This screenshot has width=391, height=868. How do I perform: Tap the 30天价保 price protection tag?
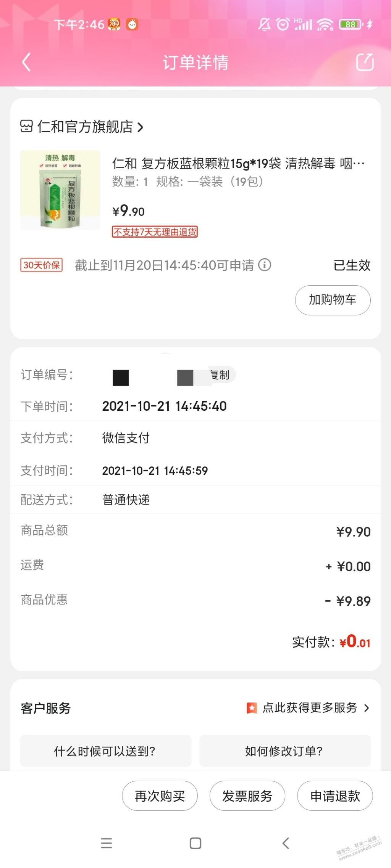[41, 265]
